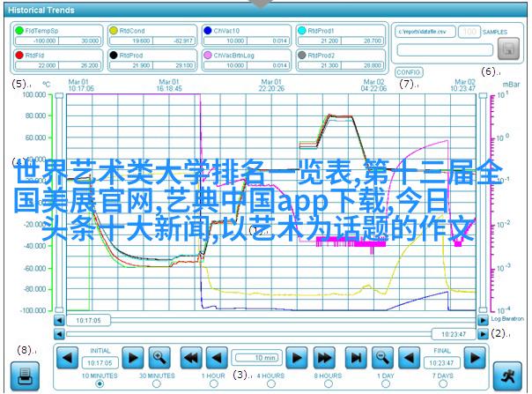This screenshot has height=394, width=532.
Task: Click bottom handle of left temperature slider
Action: tap(59, 309)
